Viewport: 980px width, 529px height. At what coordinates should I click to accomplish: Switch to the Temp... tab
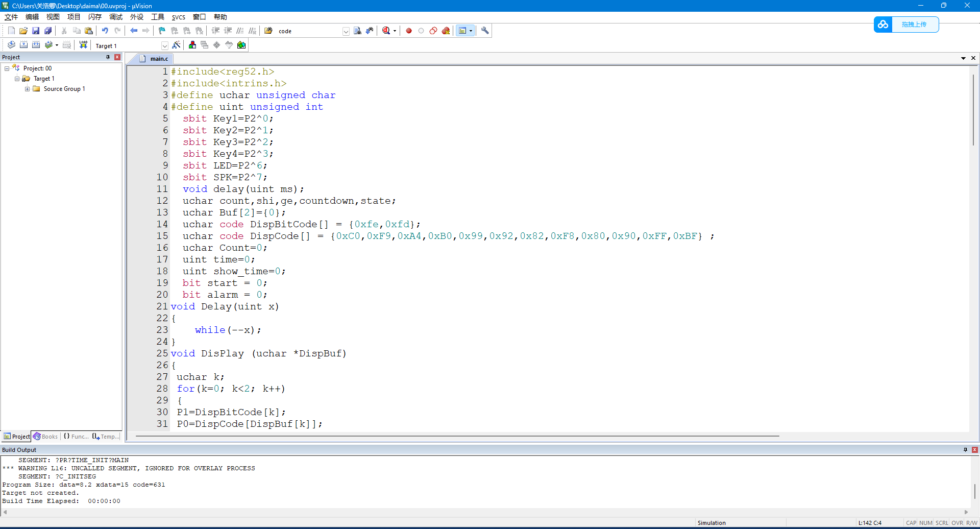pos(106,437)
